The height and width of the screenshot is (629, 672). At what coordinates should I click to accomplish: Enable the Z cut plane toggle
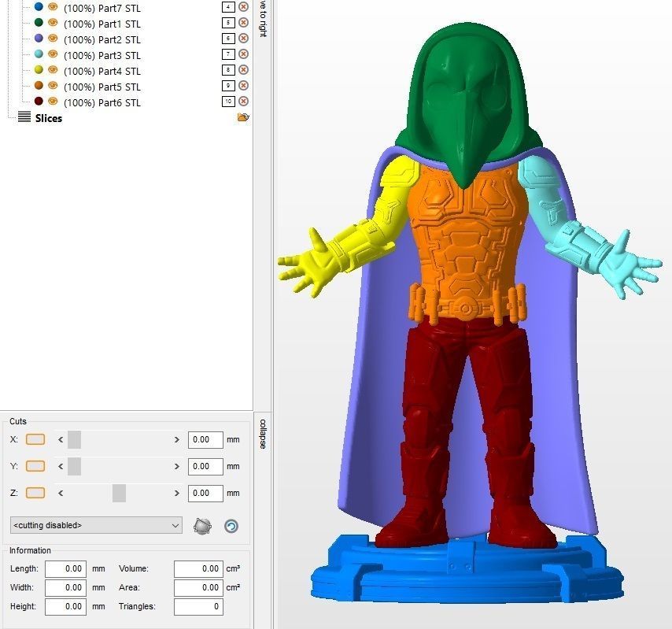(x=35, y=493)
